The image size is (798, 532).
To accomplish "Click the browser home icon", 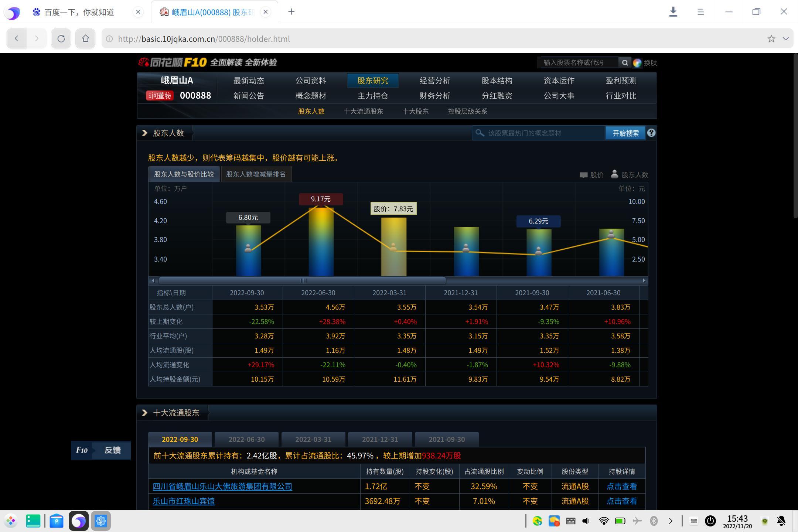I will (85, 38).
